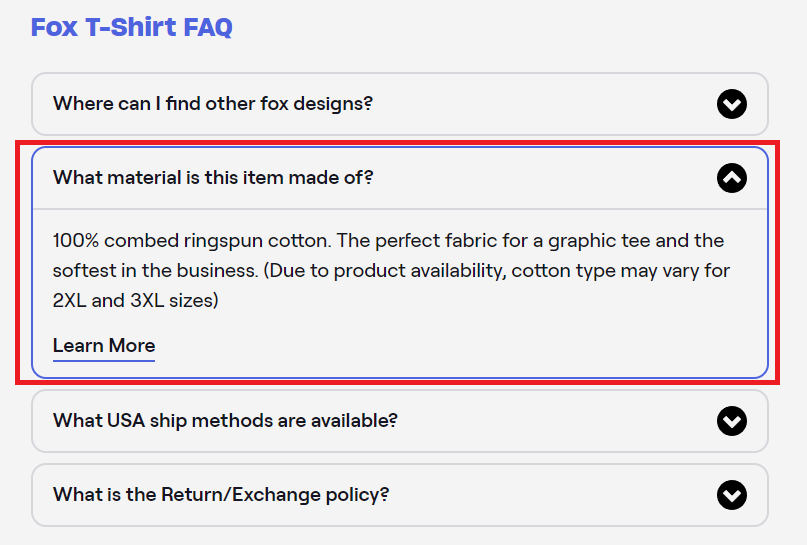The image size is (807, 545).
Task: Expand 'What USA ship methods are available?' question
Action: click(x=400, y=421)
